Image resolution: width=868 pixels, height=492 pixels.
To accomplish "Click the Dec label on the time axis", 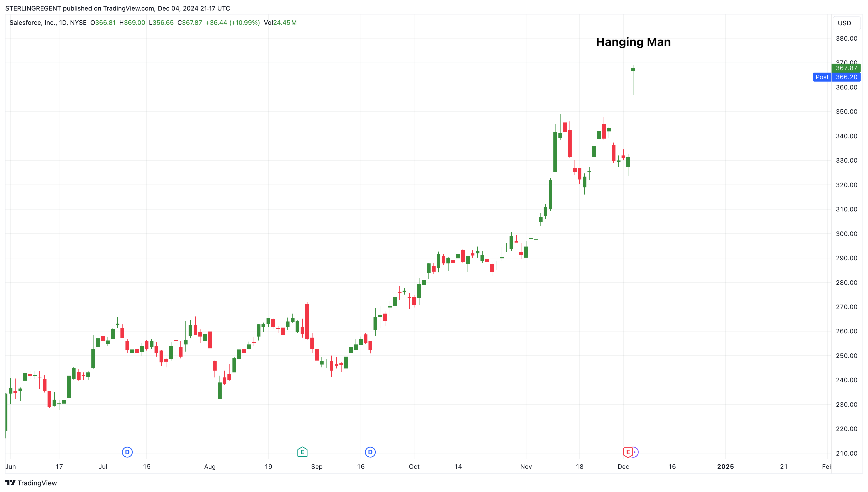I will 623,467.
